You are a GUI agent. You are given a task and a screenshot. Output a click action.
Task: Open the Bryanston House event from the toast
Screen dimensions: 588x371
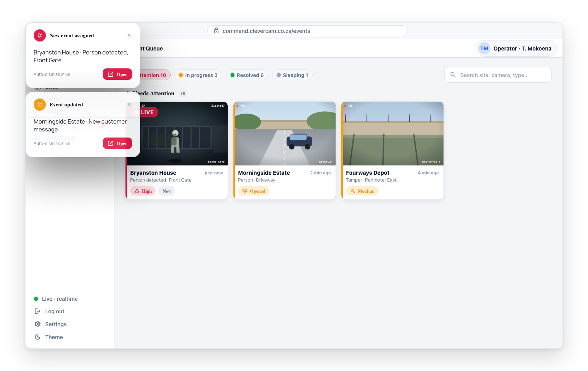(x=118, y=74)
